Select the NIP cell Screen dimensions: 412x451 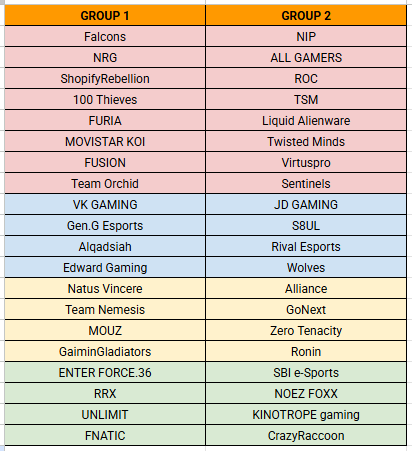(306, 36)
